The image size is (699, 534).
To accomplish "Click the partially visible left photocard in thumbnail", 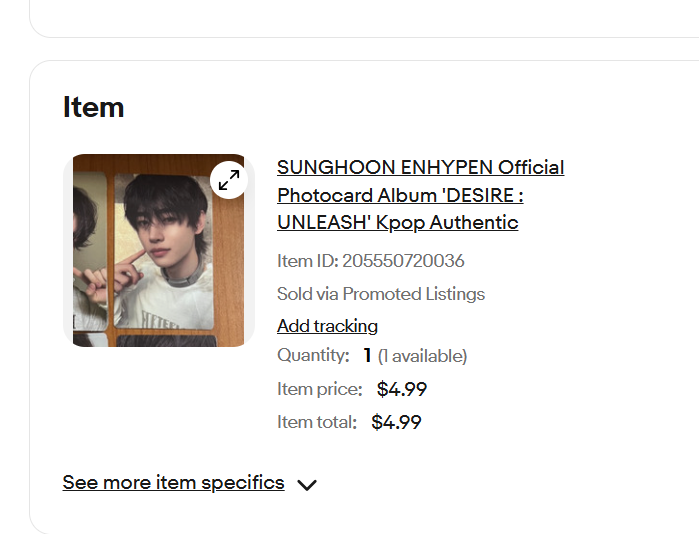I will 90,252.
